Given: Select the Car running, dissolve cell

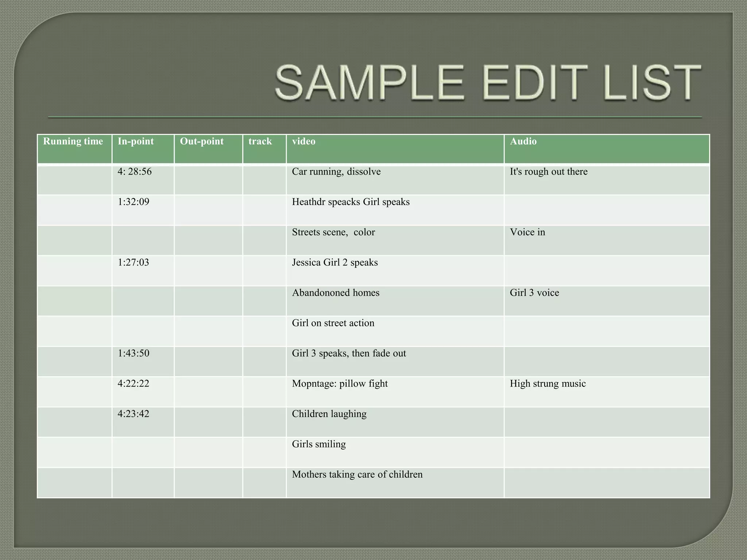Looking at the screenshot, I should tap(395, 180).
